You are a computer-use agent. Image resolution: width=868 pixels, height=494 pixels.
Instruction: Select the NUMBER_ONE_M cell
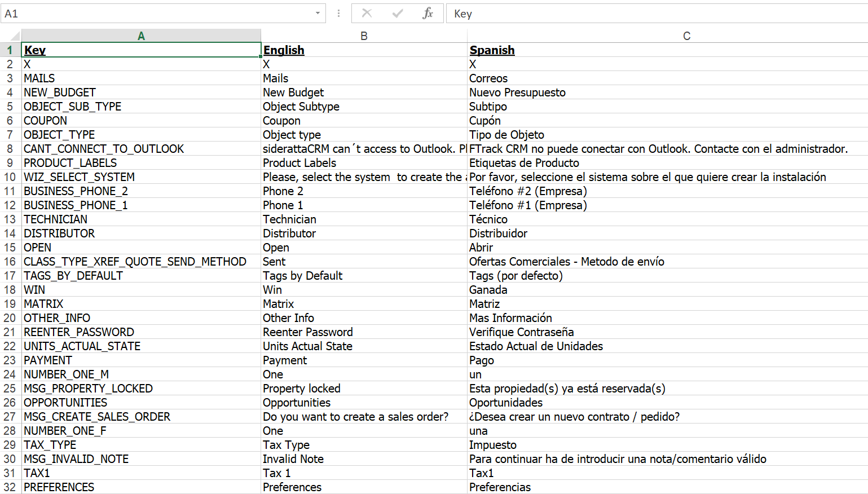coord(141,374)
